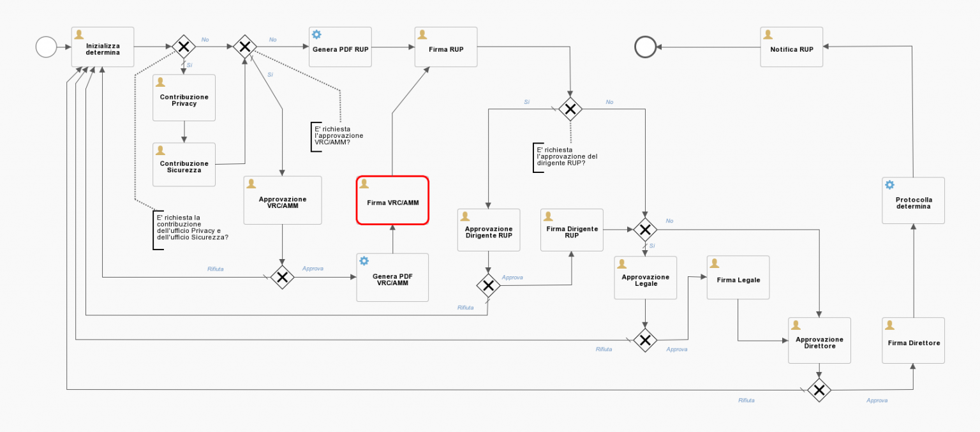Click user icon in Approvazione Dirigente RUP task

coord(465,216)
